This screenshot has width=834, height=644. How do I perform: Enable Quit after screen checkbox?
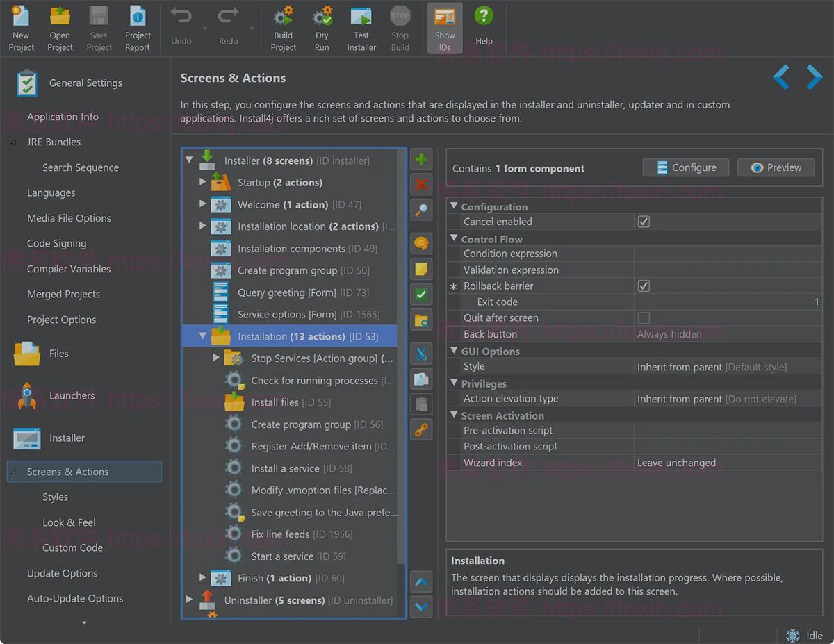[x=644, y=318]
